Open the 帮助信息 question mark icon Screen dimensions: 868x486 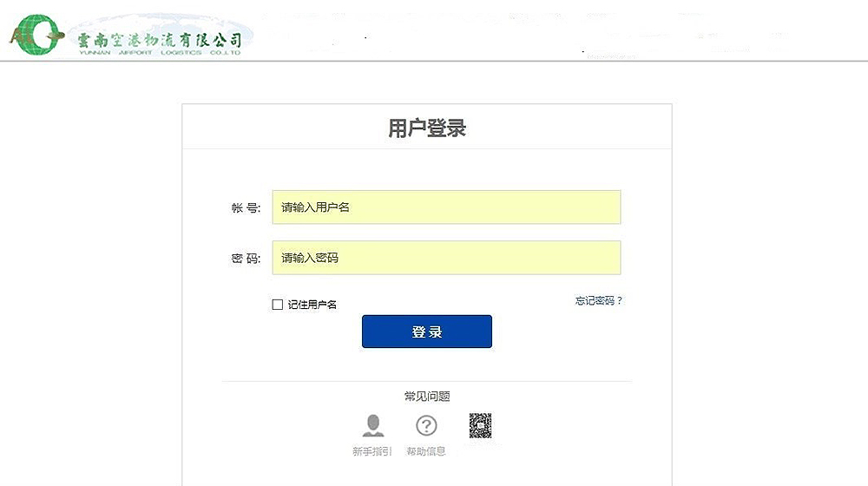426,425
